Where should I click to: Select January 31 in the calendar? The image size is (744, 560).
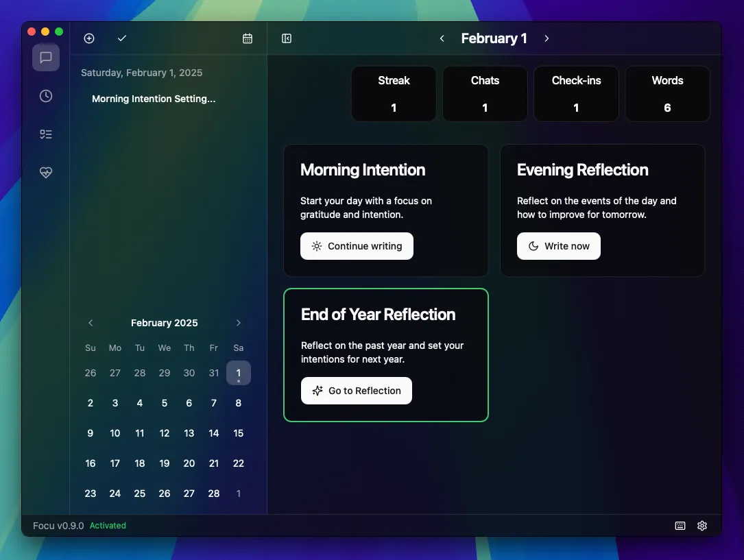click(213, 373)
